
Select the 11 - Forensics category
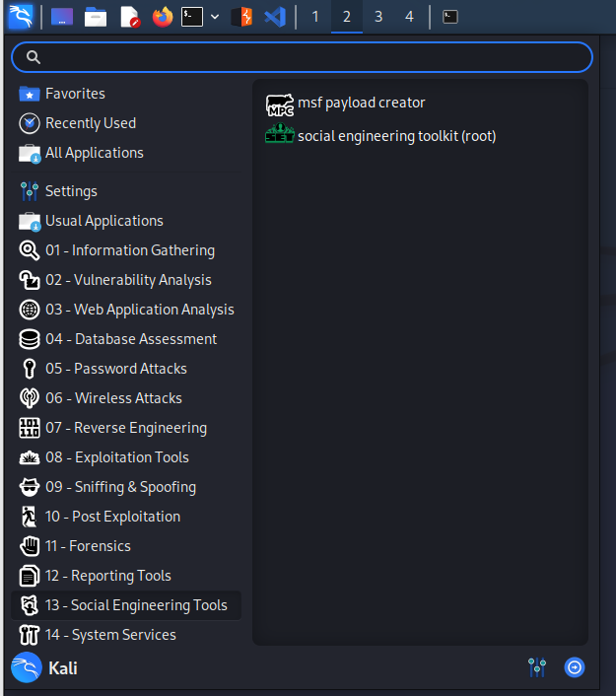pyautogui.click(x=126, y=546)
